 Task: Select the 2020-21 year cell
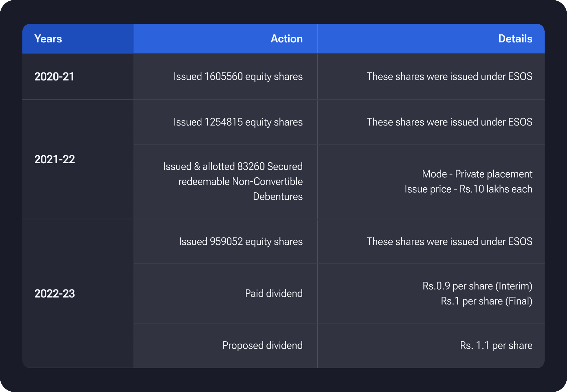tap(54, 76)
